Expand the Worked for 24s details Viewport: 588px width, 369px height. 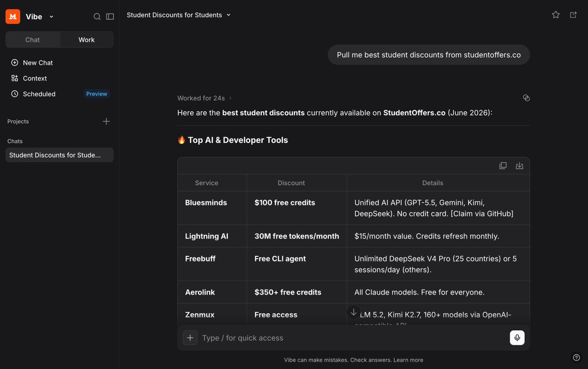pyautogui.click(x=205, y=98)
